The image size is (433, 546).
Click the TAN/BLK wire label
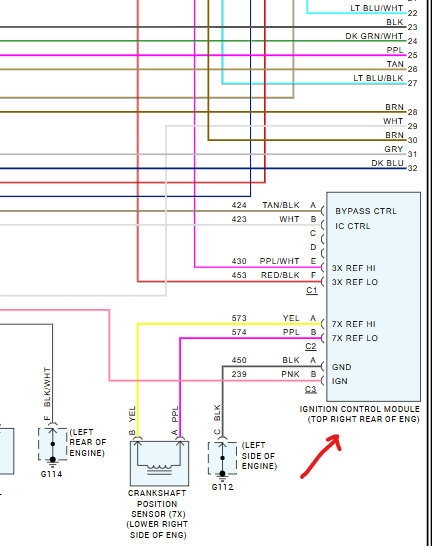281,205
